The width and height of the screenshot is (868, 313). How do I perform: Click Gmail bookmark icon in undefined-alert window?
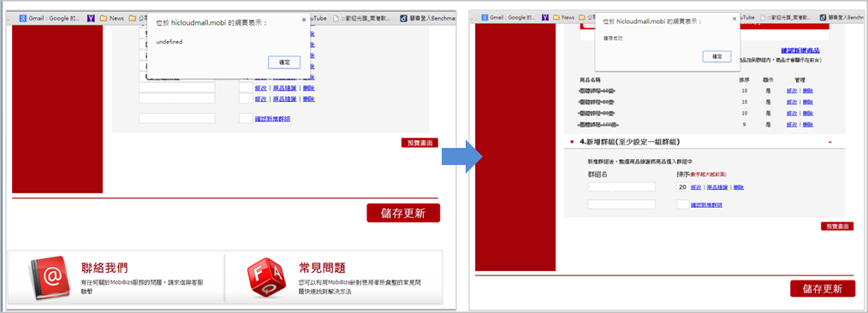coord(23,18)
